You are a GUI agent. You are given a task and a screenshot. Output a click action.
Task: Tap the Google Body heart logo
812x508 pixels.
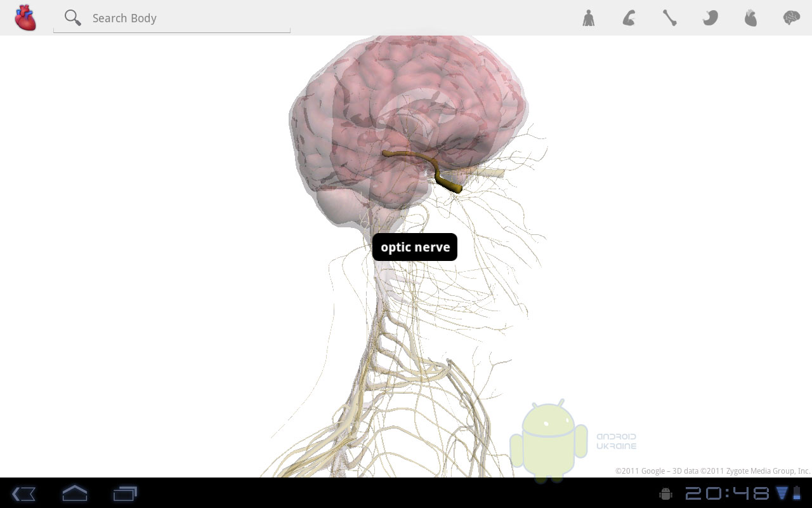click(x=25, y=18)
